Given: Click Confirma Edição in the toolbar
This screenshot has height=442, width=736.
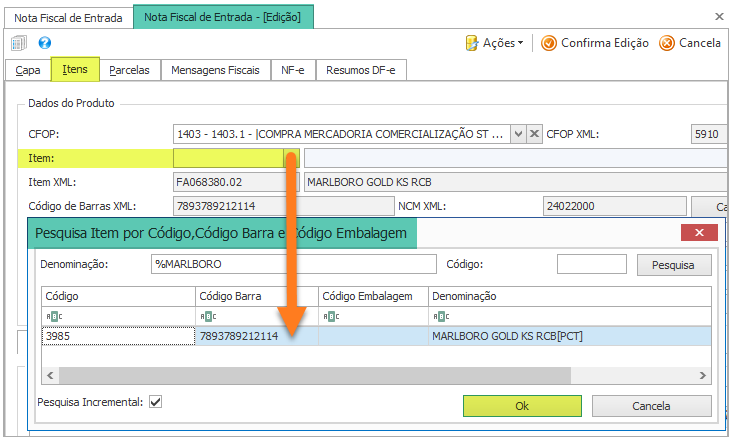Looking at the screenshot, I should 595,43.
